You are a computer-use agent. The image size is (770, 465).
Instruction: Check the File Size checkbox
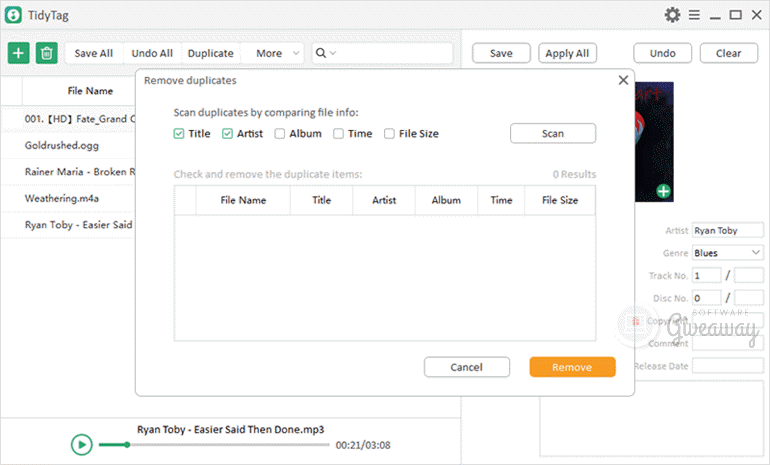point(390,133)
